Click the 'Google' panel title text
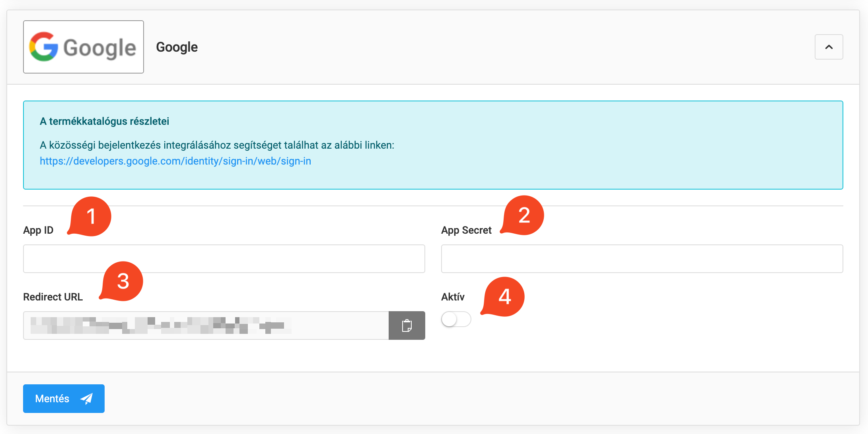Screen dimensions: 868x434 177,47
